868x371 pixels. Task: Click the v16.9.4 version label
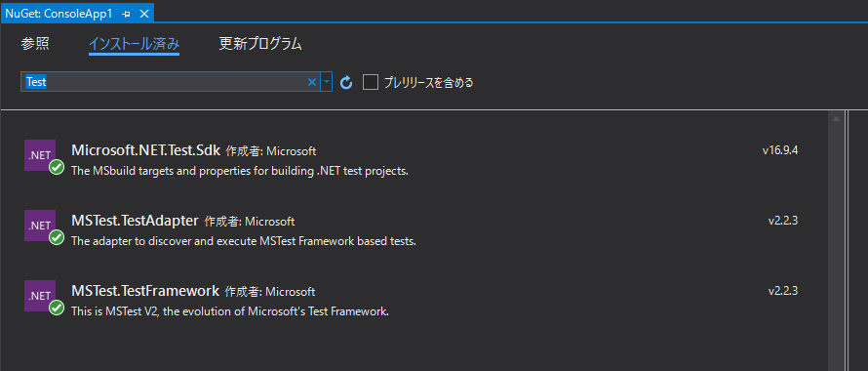[780, 150]
